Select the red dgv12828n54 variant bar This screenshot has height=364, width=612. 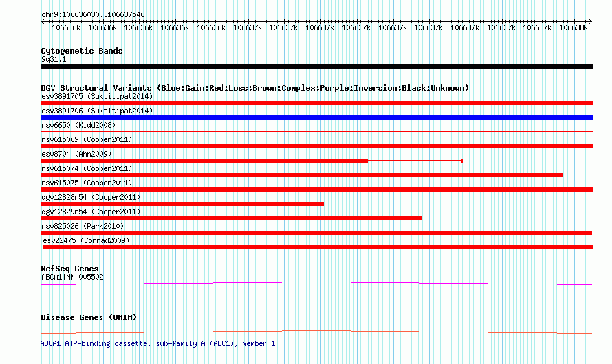tap(182, 204)
